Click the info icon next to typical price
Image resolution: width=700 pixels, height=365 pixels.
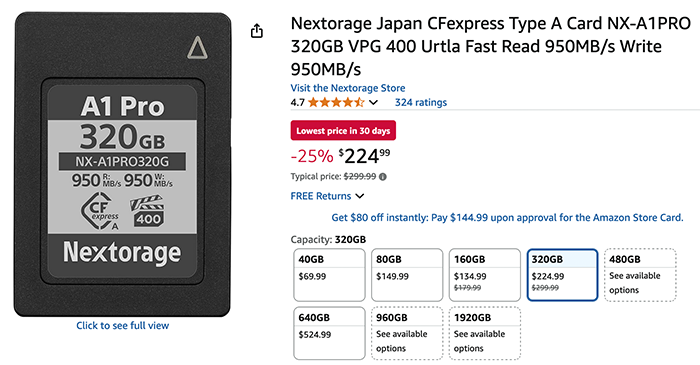click(x=383, y=177)
